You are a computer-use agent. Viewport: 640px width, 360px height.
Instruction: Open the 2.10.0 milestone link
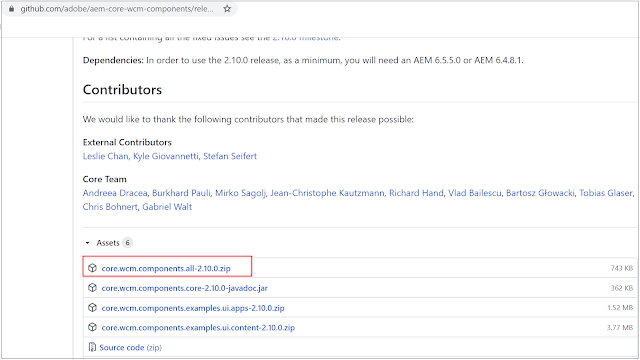305,38
